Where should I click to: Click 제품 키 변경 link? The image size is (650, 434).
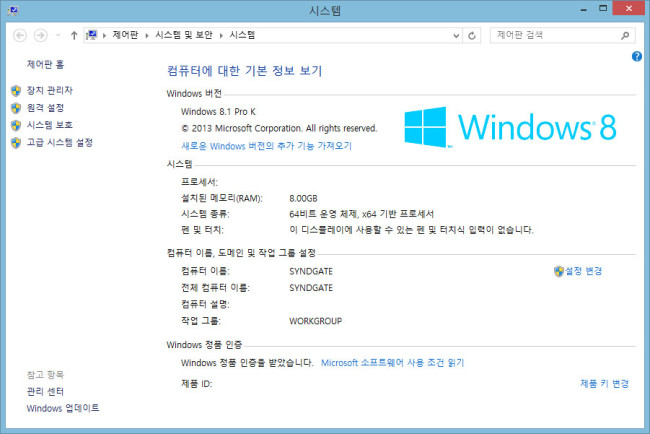604,383
